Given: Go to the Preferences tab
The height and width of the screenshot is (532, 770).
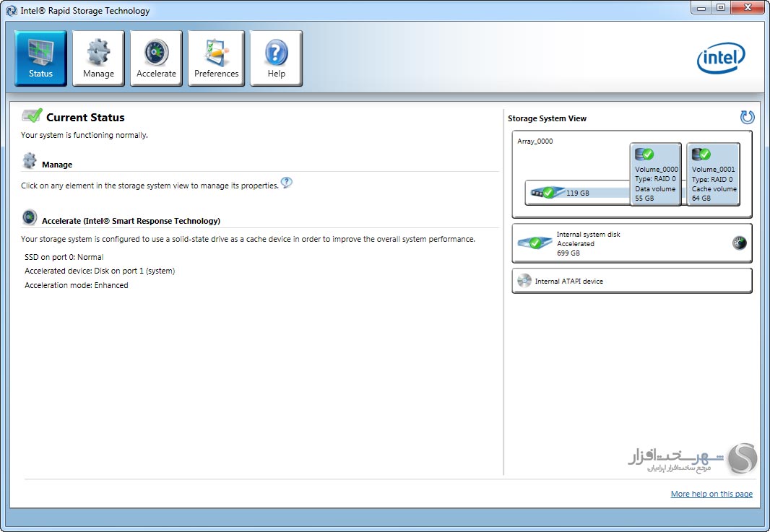Looking at the screenshot, I should point(216,58).
